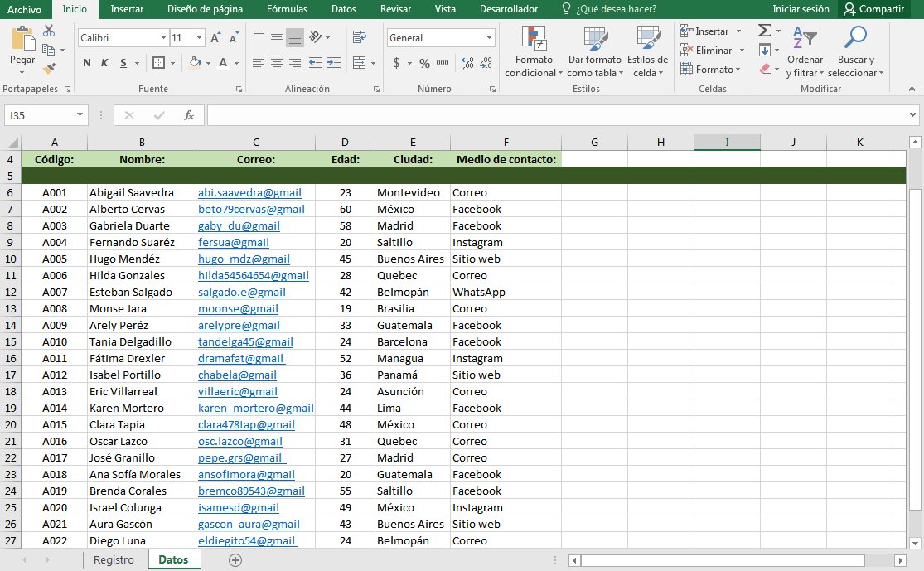Open Formato condicional dropdown
Screen dimensions: 924x571
[534, 52]
